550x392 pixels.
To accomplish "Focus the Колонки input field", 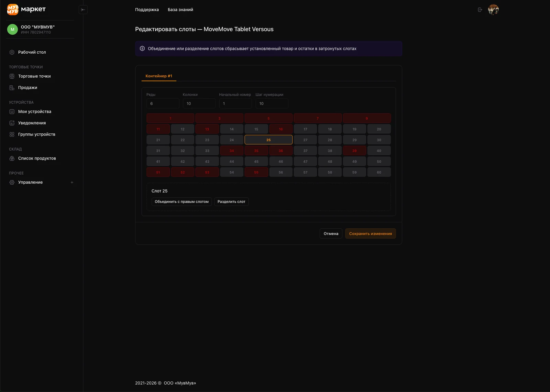I will (199, 104).
